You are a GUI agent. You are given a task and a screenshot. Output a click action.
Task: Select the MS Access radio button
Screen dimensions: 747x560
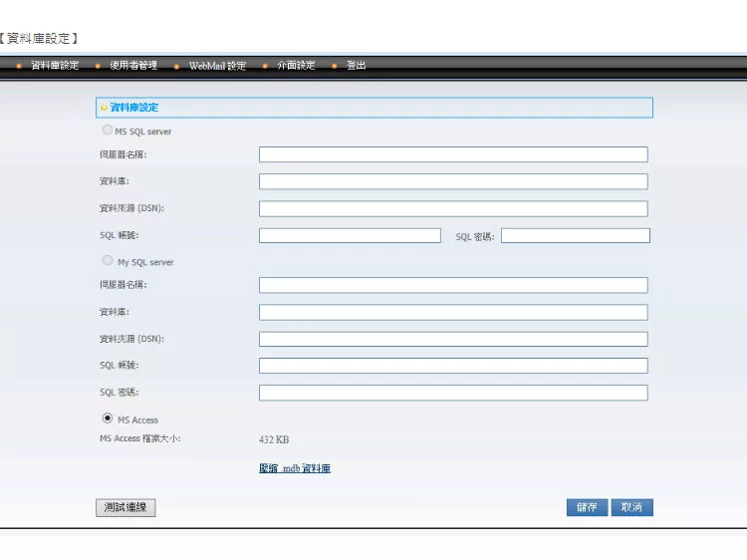107,419
